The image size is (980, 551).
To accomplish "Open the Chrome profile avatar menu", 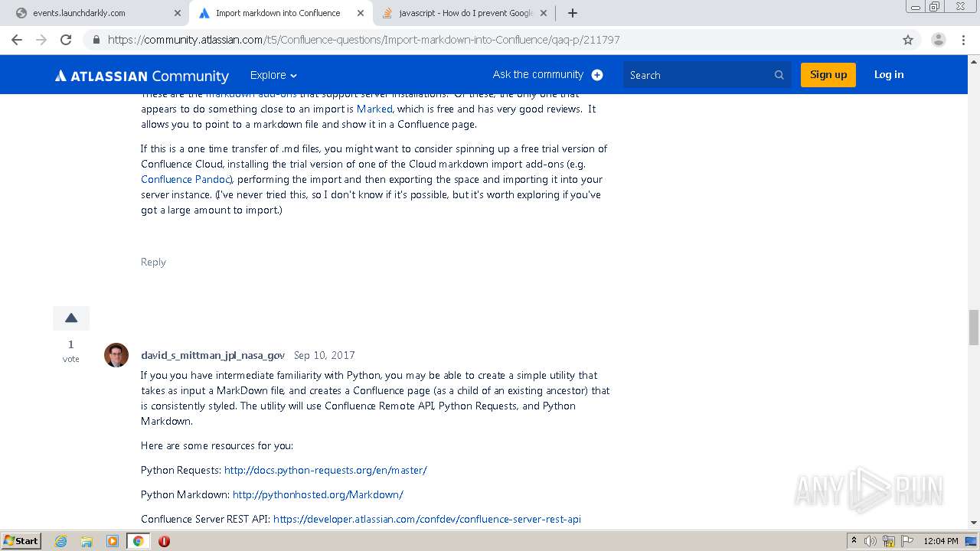I will 938,40.
